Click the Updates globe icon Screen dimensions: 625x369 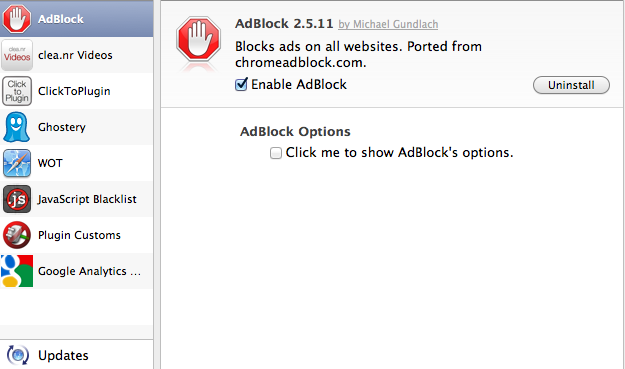click(18, 355)
